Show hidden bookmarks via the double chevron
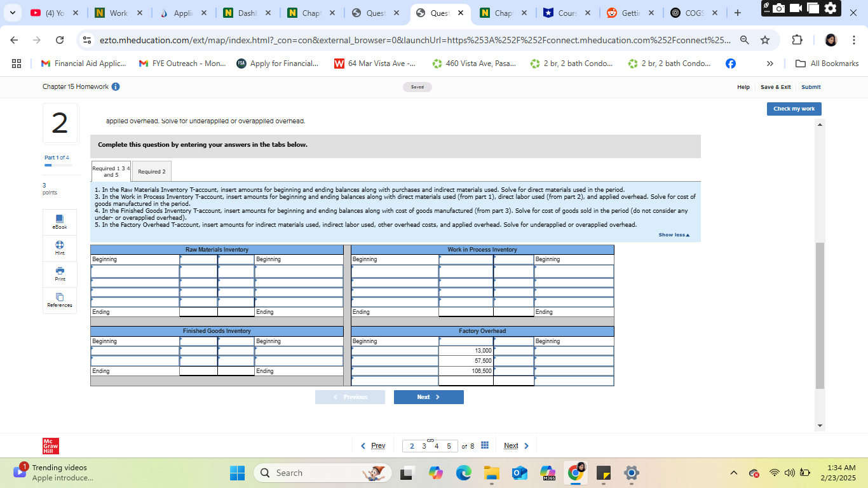 [770, 64]
